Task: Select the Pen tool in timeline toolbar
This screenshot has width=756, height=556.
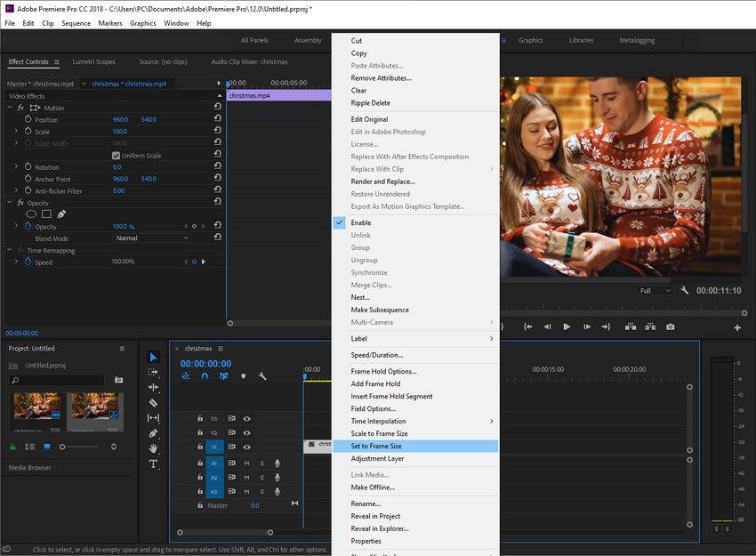Action: pos(152,432)
